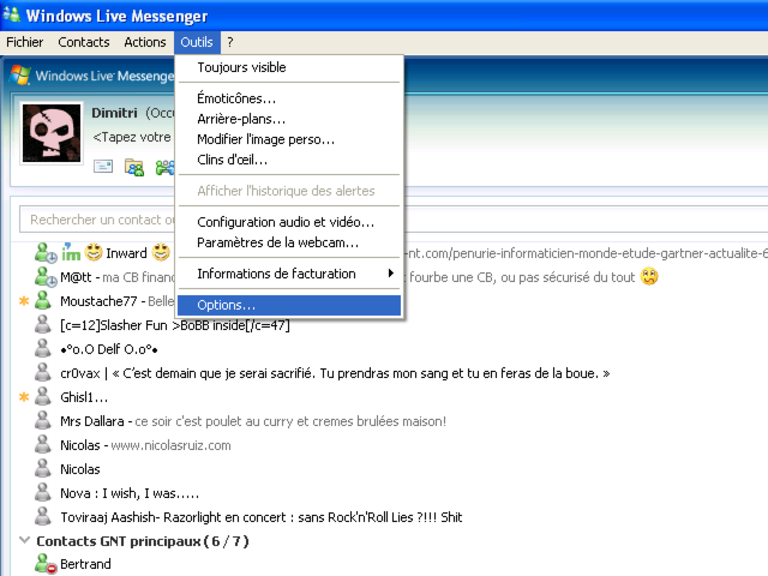
Task: Select the •°o.O Delf O.o°• contact
Action: 109,349
